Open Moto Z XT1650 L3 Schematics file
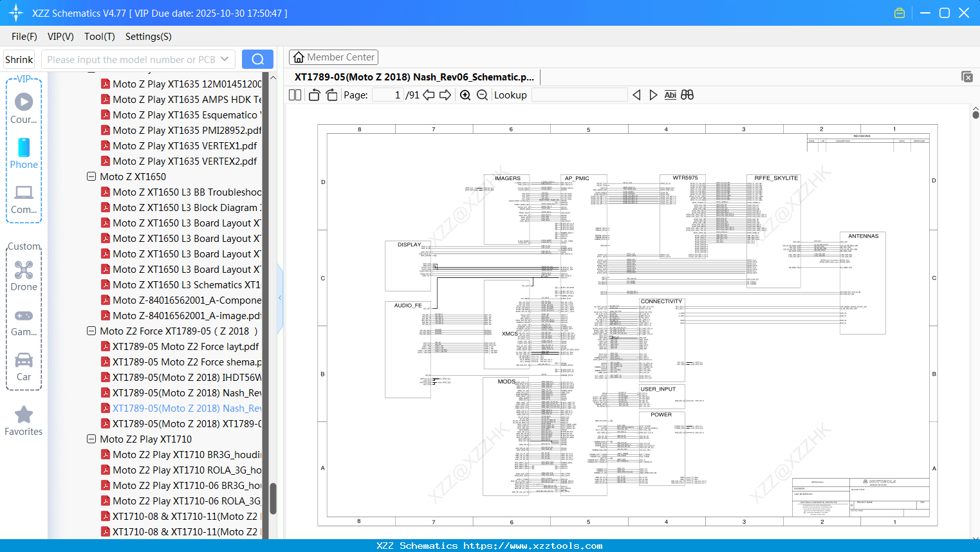Image resolution: width=980 pixels, height=552 pixels. coord(187,284)
